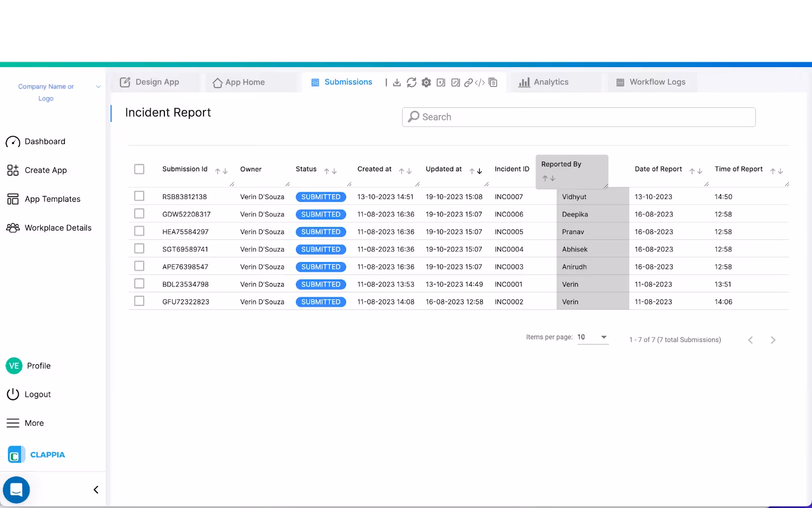Refresh the submissions table
This screenshot has height=508, width=812.
coord(411,82)
